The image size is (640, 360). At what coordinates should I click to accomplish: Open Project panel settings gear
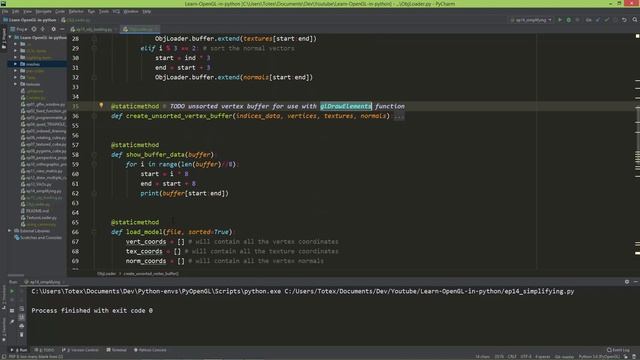pyautogui.click(x=53, y=29)
